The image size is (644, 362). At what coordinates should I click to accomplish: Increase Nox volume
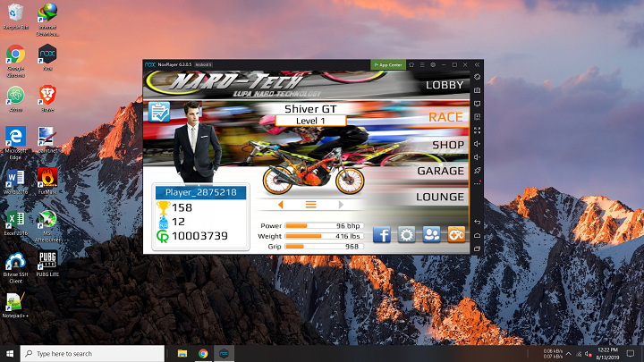pos(477,144)
